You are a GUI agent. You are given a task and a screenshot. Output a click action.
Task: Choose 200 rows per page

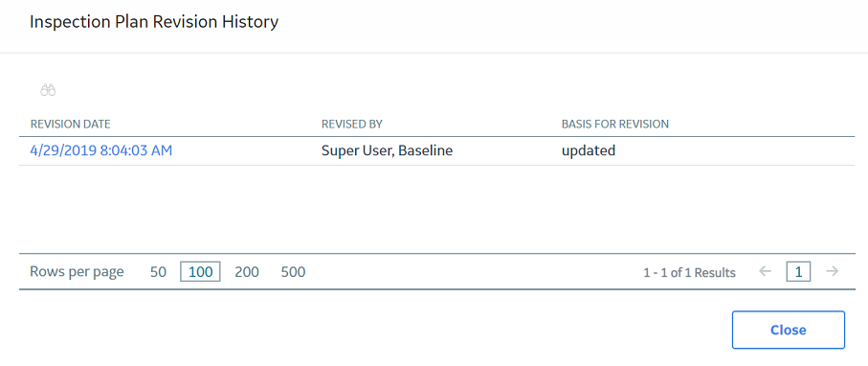click(x=247, y=272)
